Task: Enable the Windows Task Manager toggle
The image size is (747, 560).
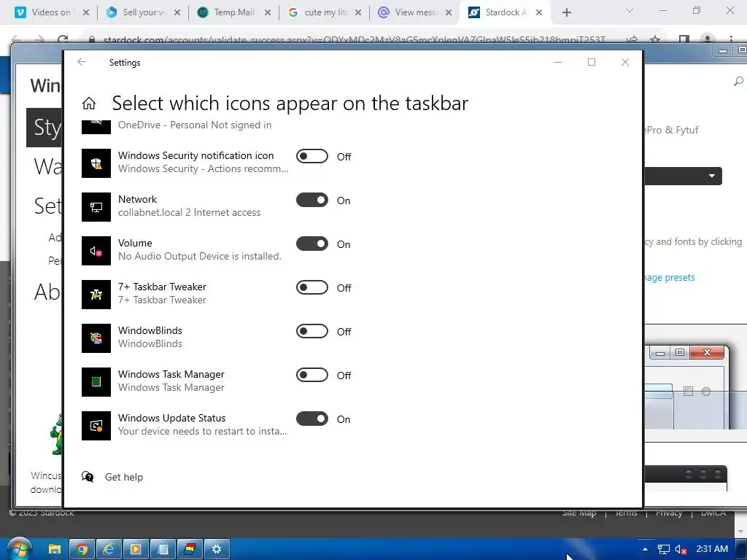Action: [x=312, y=376]
